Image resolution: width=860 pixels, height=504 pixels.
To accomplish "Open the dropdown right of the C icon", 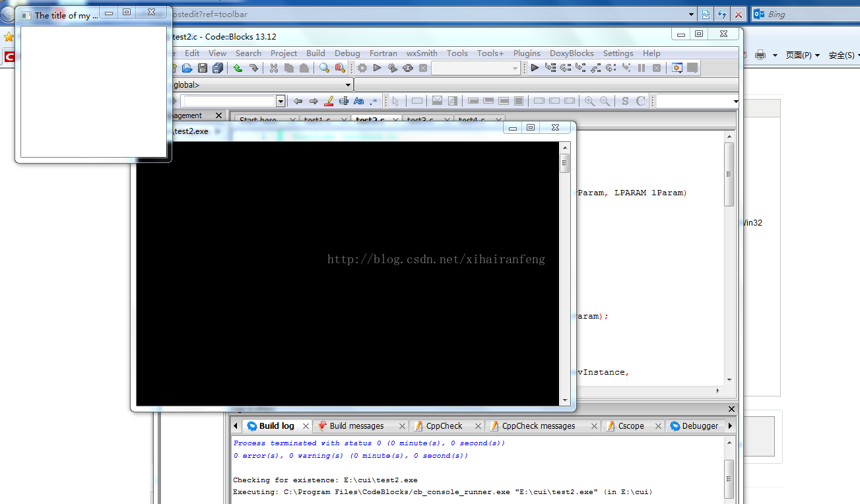I will click(736, 101).
